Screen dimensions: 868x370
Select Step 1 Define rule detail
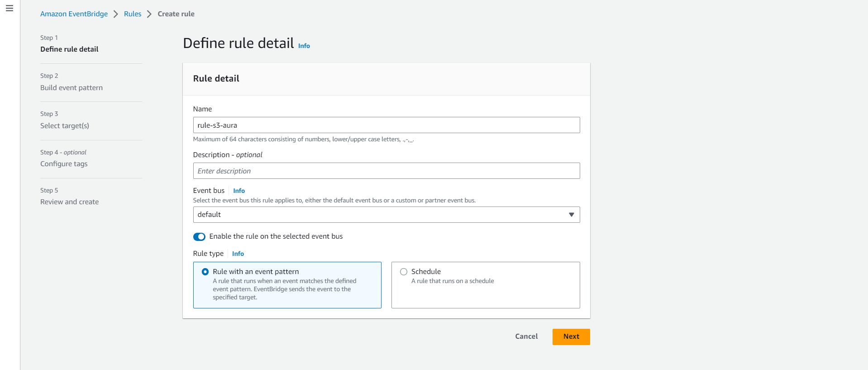[69, 49]
